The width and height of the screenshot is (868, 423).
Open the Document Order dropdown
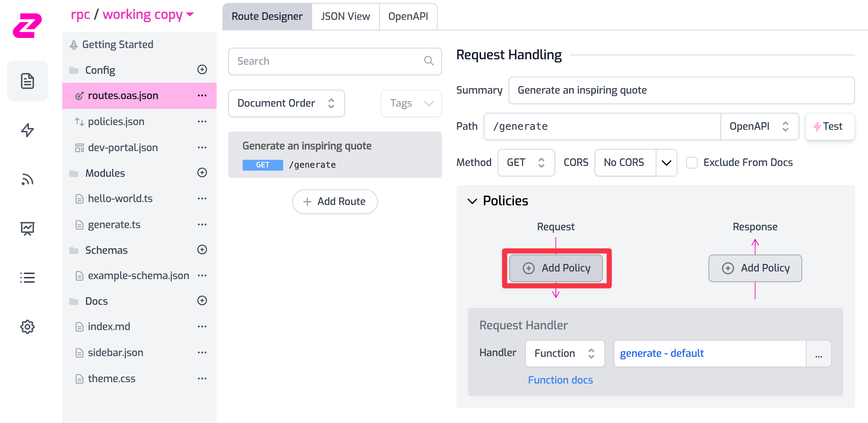[x=286, y=103]
